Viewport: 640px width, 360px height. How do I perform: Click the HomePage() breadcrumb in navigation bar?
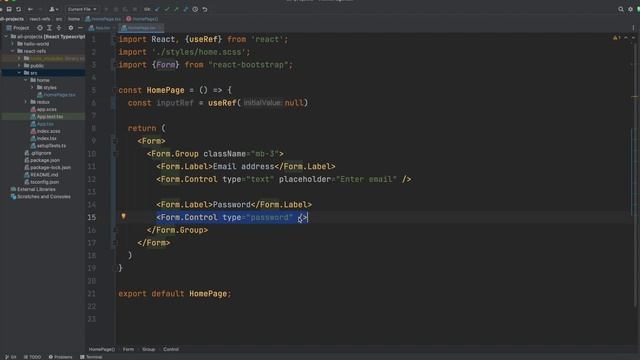click(142, 19)
